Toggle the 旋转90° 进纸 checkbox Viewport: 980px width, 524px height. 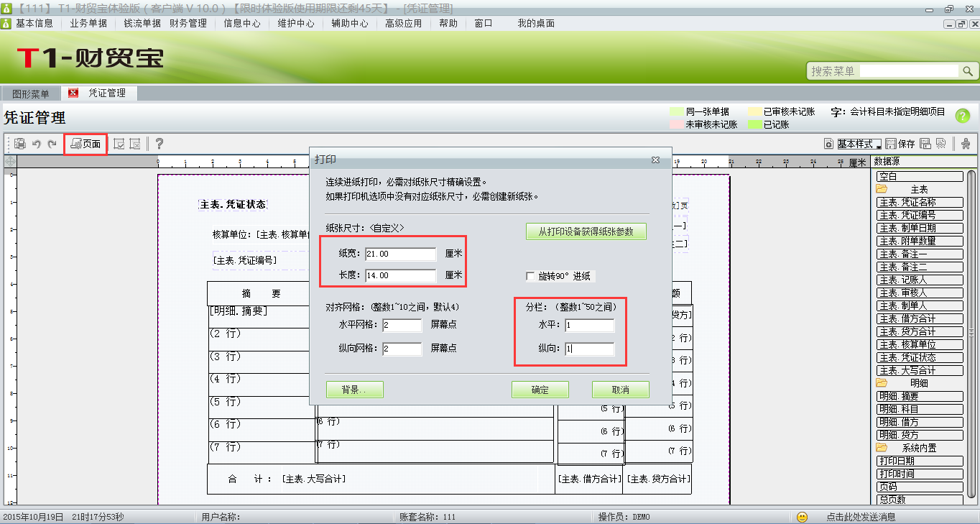coord(531,277)
